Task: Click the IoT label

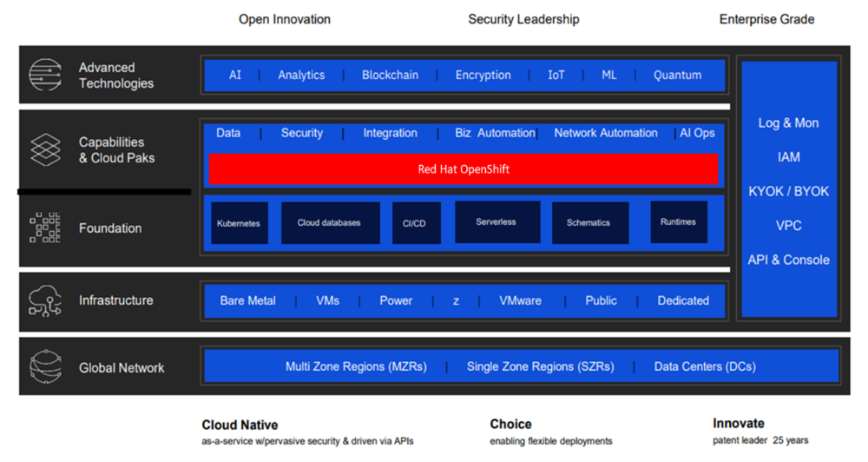Action: [x=556, y=75]
